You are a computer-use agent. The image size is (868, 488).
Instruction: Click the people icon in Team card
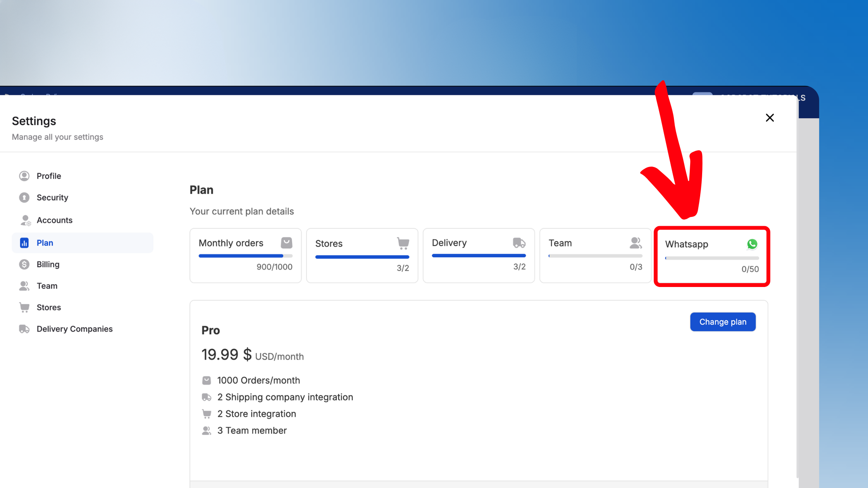[635, 243]
